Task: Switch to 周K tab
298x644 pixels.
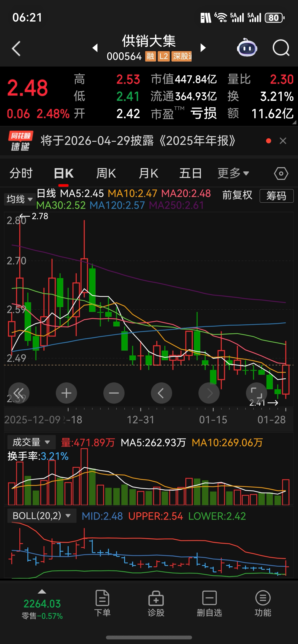Action: click(106, 173)
